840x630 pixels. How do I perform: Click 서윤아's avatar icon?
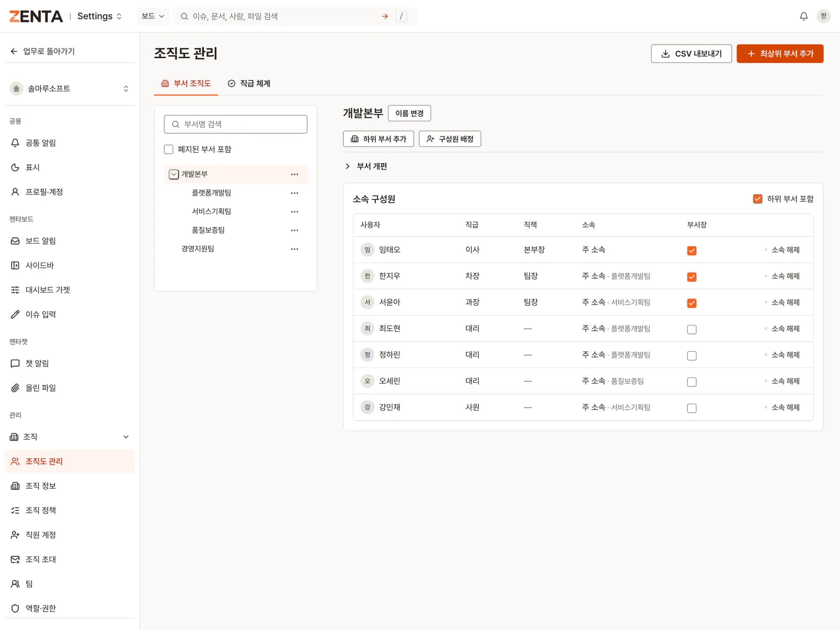[x=367, y=302]
